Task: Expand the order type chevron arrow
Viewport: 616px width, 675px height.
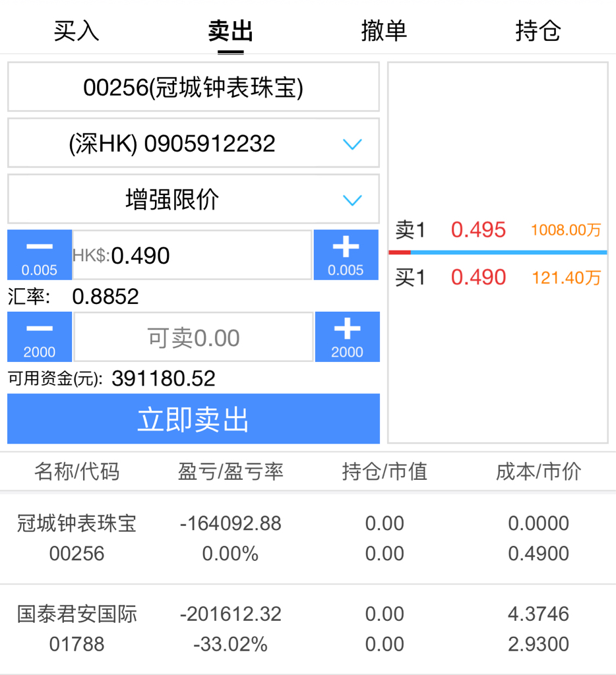Action: click(x=352, y=200)
